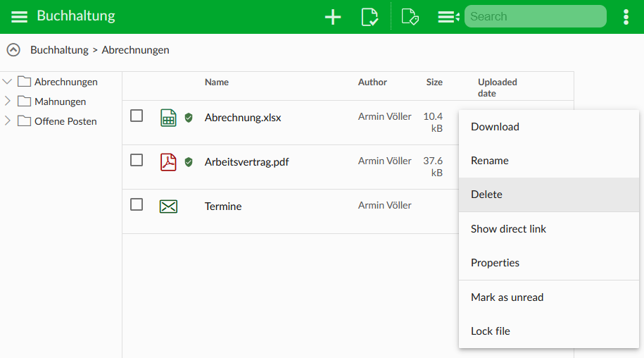
Task: Open the hamburger main menu
Action: 19,17
